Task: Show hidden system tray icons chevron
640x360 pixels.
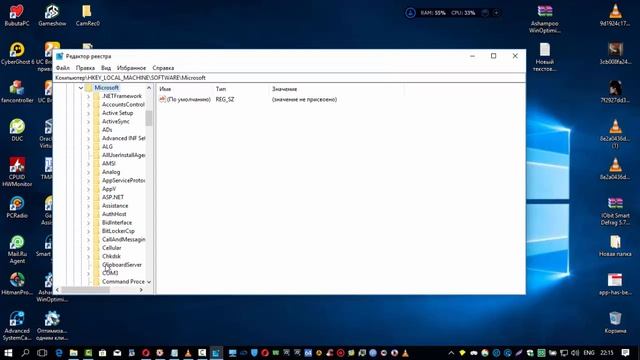Action: point(451,353)
